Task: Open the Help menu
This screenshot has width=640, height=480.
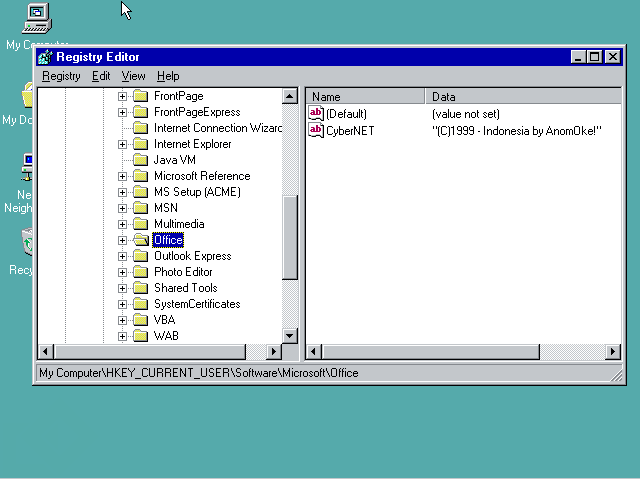Action: 168,76
